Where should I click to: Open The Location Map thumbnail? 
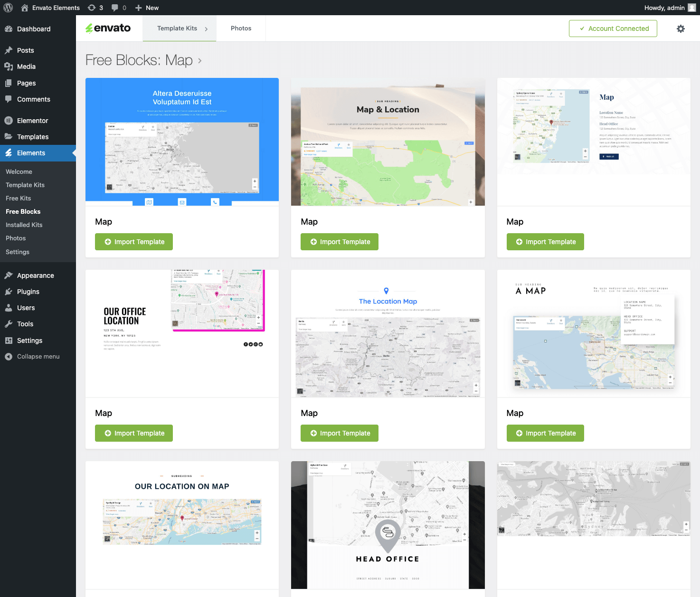click(388, 333)
